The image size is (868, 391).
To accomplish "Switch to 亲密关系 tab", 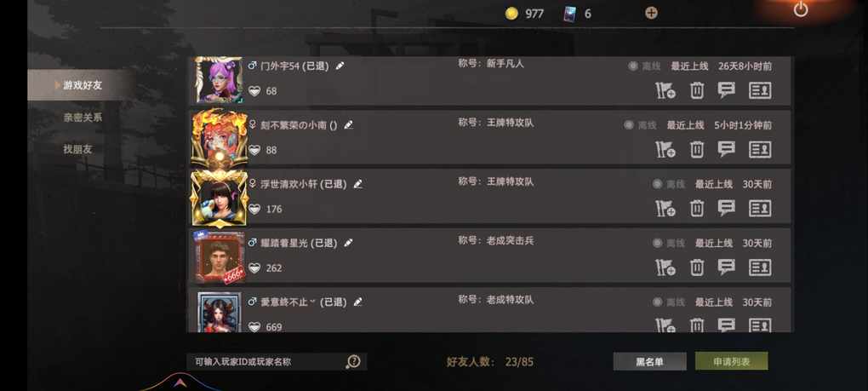I will point(83,118).
